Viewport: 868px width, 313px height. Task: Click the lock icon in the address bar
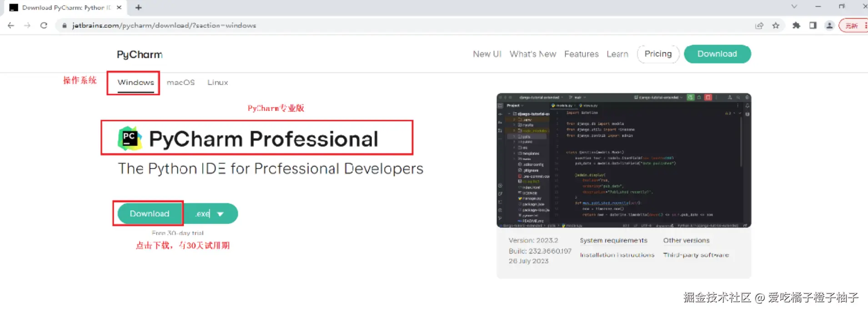[x=65, y=25]
